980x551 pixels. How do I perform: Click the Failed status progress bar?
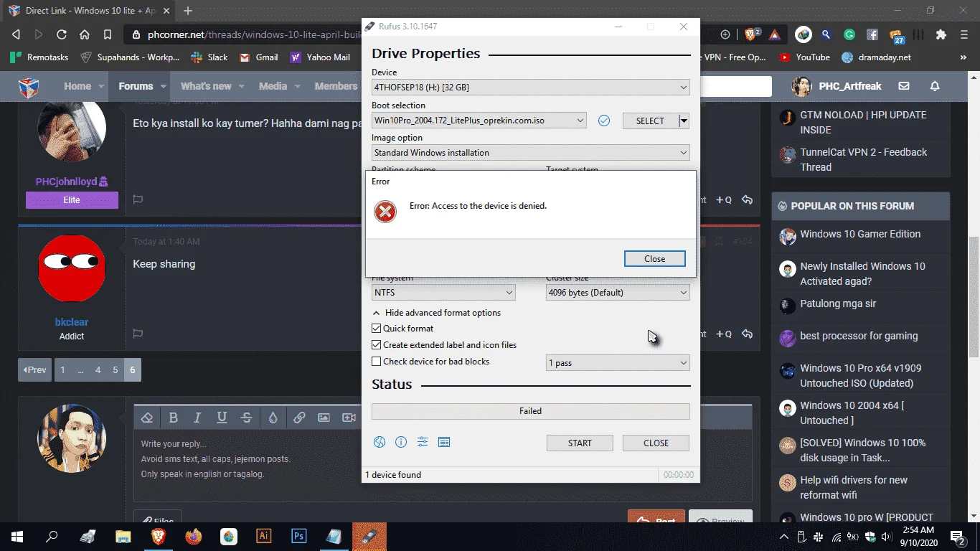(531, 411)
